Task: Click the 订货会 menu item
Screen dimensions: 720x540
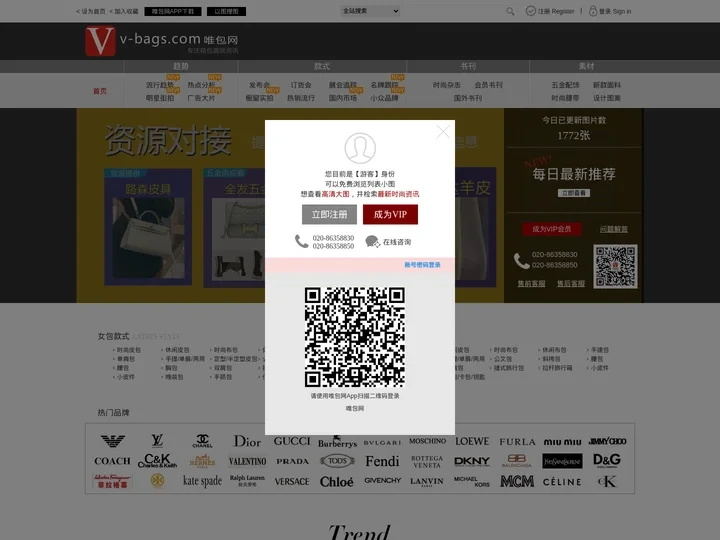Action: 301,85
